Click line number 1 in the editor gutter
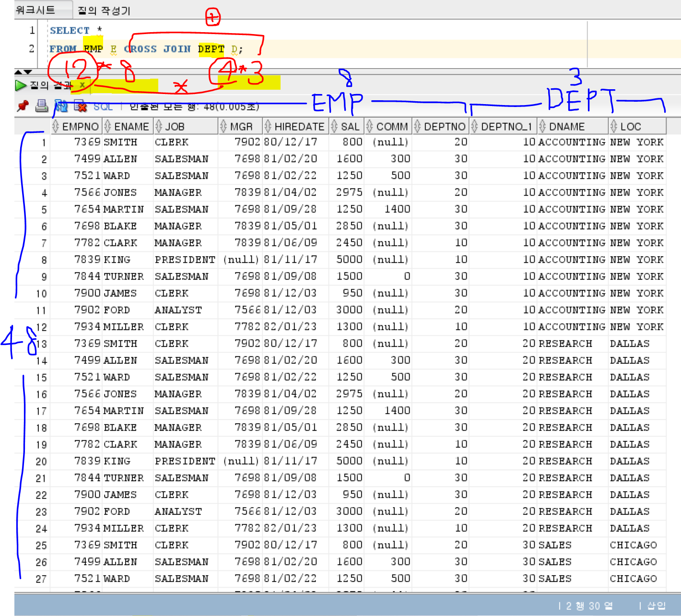Screen dimensions: 681x616 [x=32, y=30]
